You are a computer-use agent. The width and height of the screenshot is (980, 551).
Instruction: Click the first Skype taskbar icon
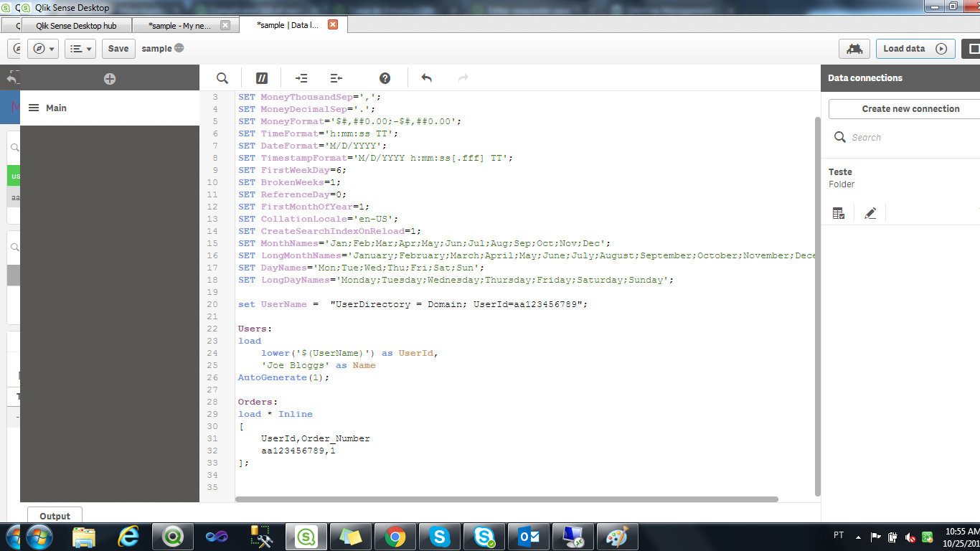[x=439, y=536]
